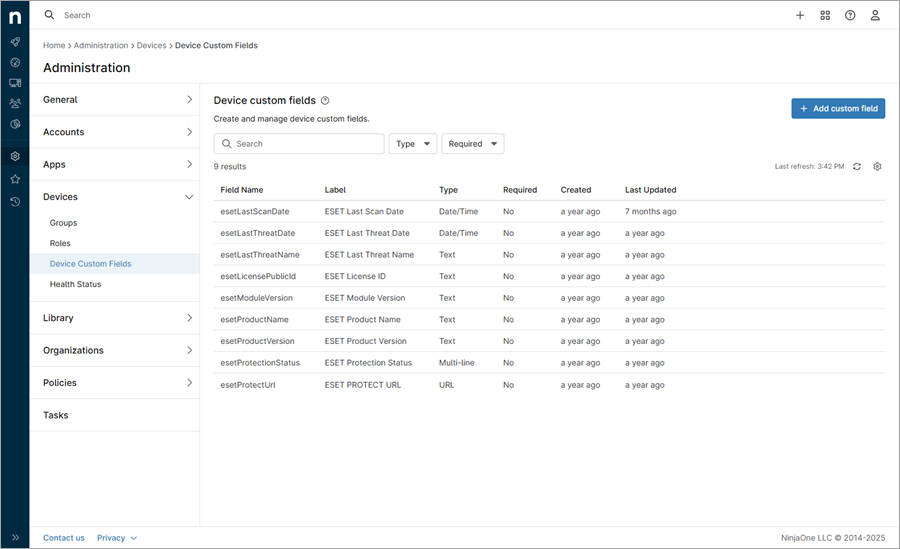Open the Type filter dropdown
This screenshot has width=900, height=549.
coord(412,144)
